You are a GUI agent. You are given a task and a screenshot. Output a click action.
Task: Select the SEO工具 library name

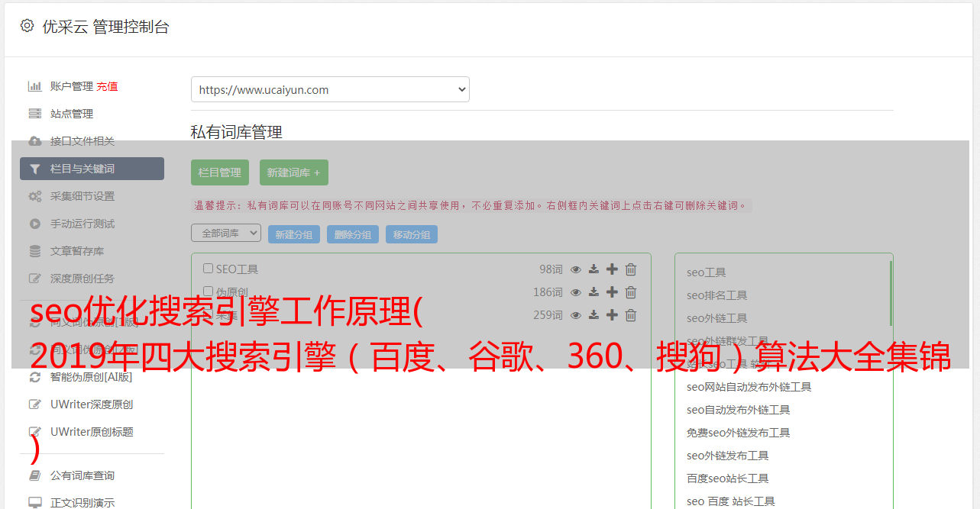click(x=237, y=269)
